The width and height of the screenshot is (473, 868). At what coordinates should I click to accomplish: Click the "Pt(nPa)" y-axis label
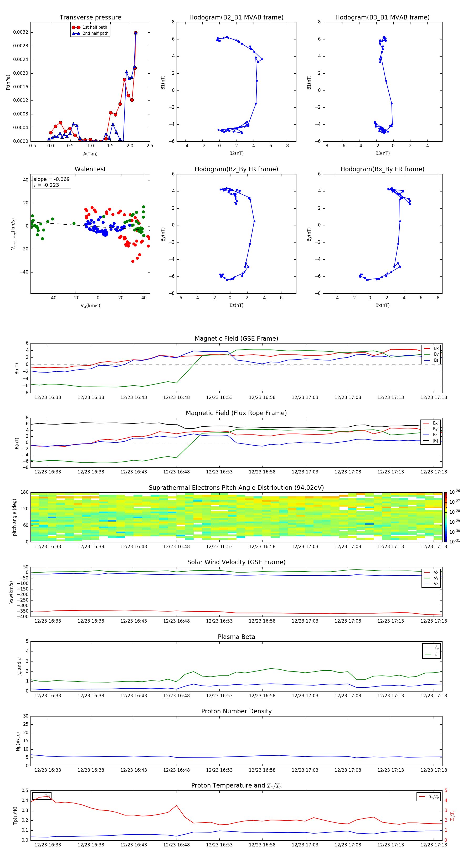point(8,82)
